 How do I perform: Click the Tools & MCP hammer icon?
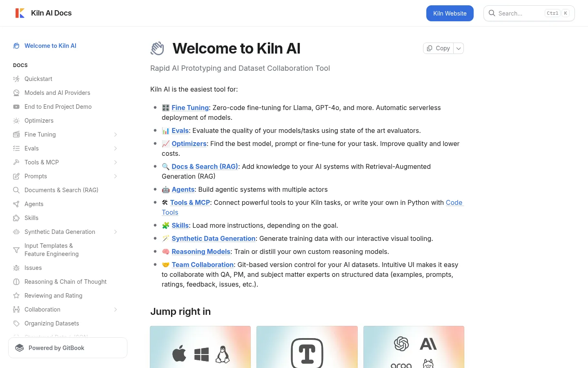tap(16, 162)
